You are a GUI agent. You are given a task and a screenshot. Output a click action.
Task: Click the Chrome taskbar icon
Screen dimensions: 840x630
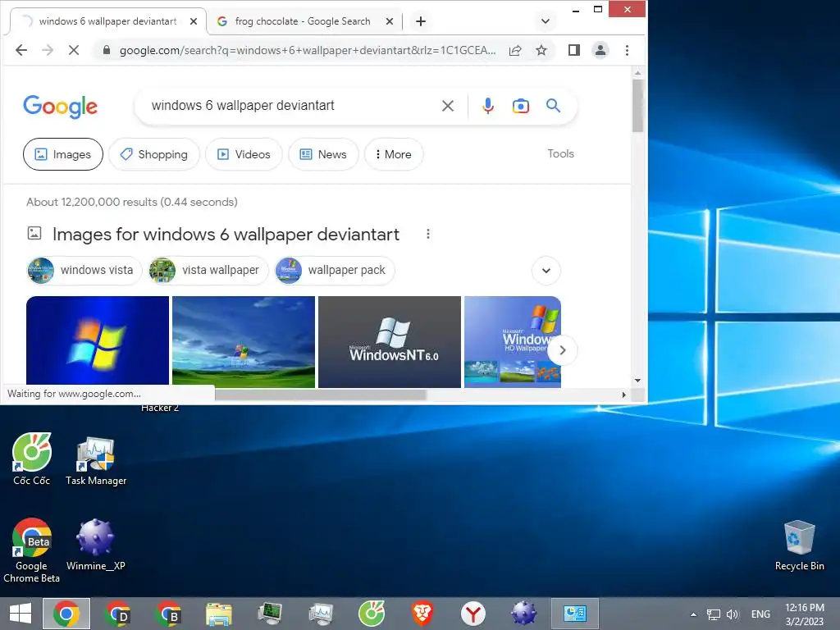[x=66, y=614]
